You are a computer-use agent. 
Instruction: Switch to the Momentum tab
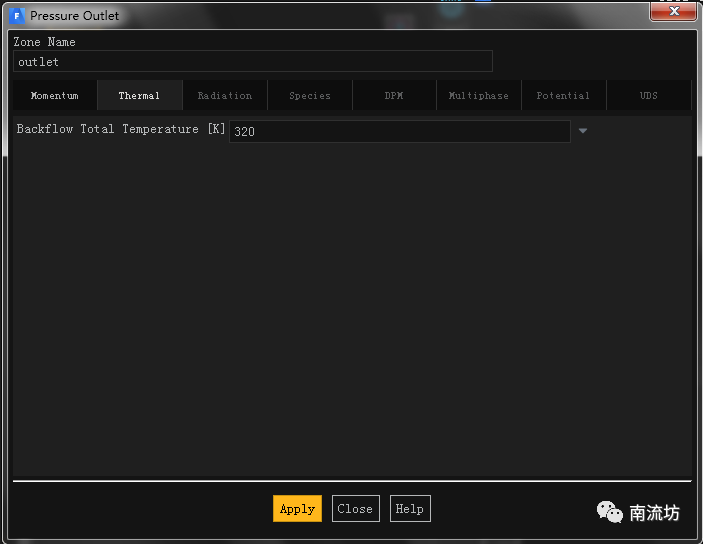tap(55, 96)
